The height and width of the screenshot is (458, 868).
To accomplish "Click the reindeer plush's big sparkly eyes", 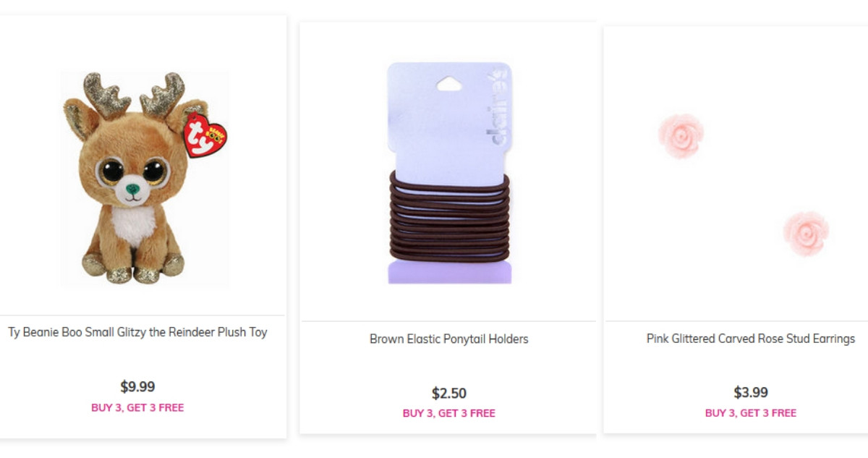I will click(132, 171).
